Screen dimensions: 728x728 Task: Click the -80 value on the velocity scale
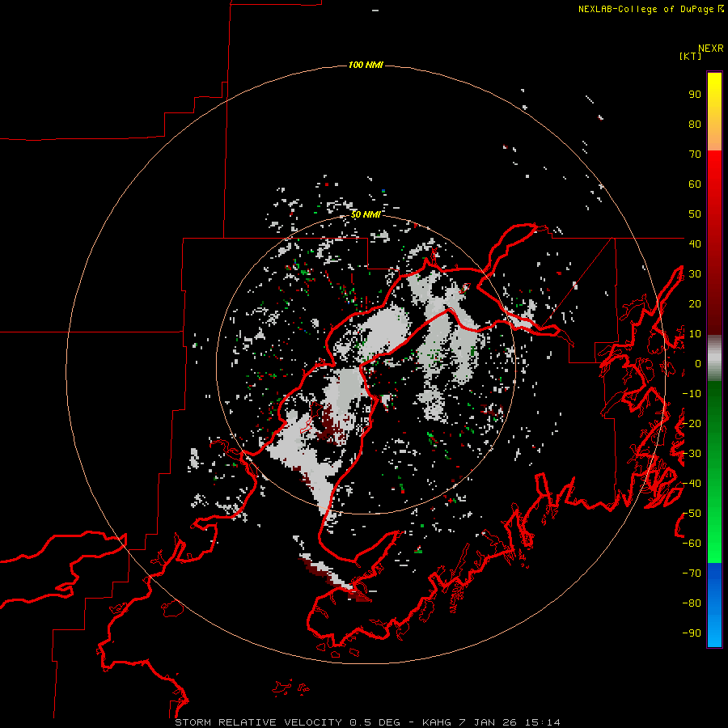(692, 603)
